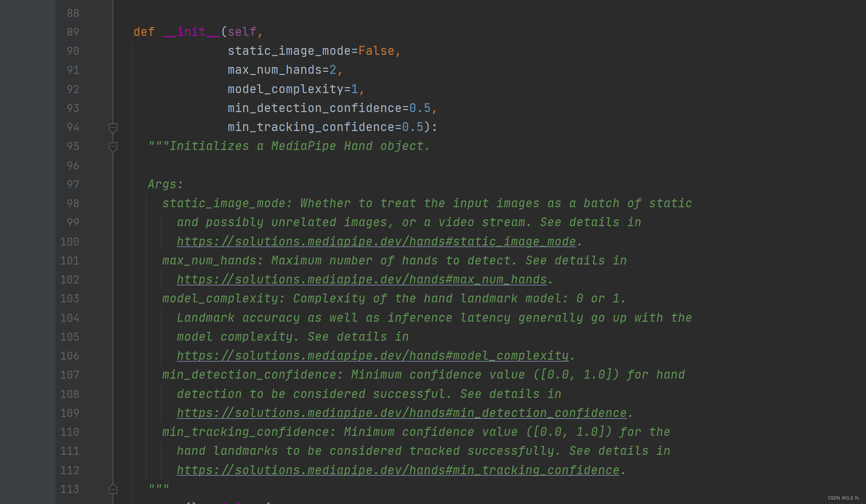866x504 pixels.
Task: Place cursor on model_complexity=1 parameter
Action: pos(293,89)
